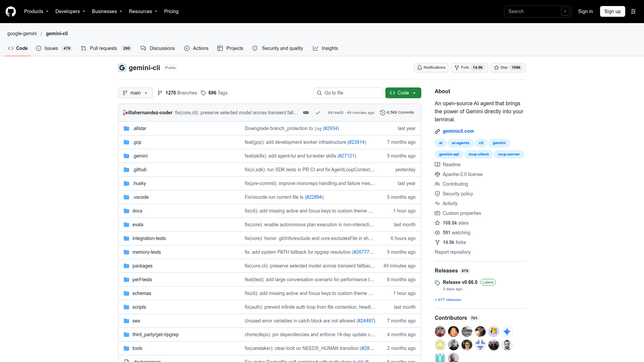Click the google-gemini owner link
The image size is (644, 362).
[22, 34]
